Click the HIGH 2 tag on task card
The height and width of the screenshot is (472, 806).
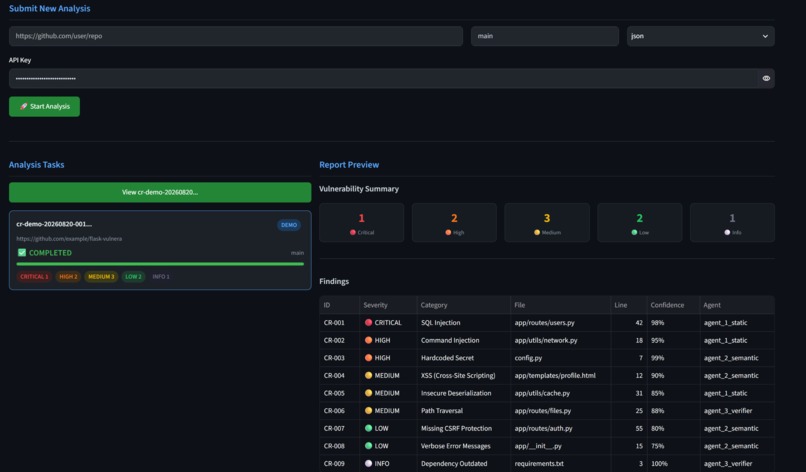pos(68,277)
